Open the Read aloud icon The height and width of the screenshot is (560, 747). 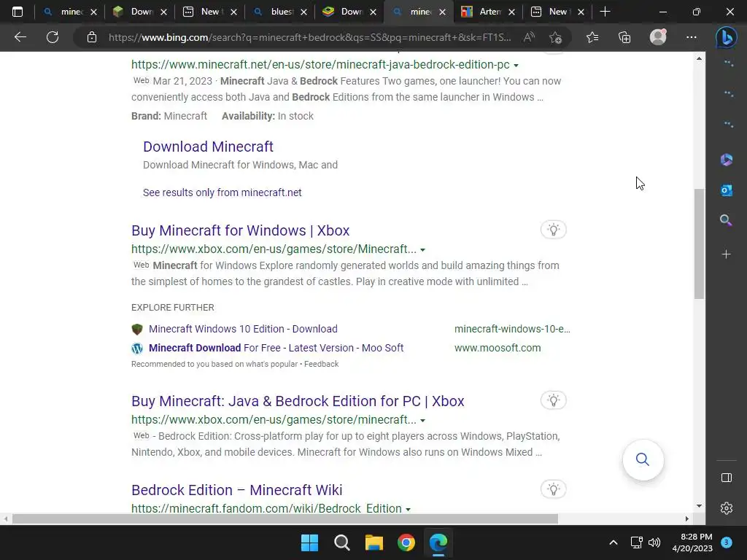[529, 37]
